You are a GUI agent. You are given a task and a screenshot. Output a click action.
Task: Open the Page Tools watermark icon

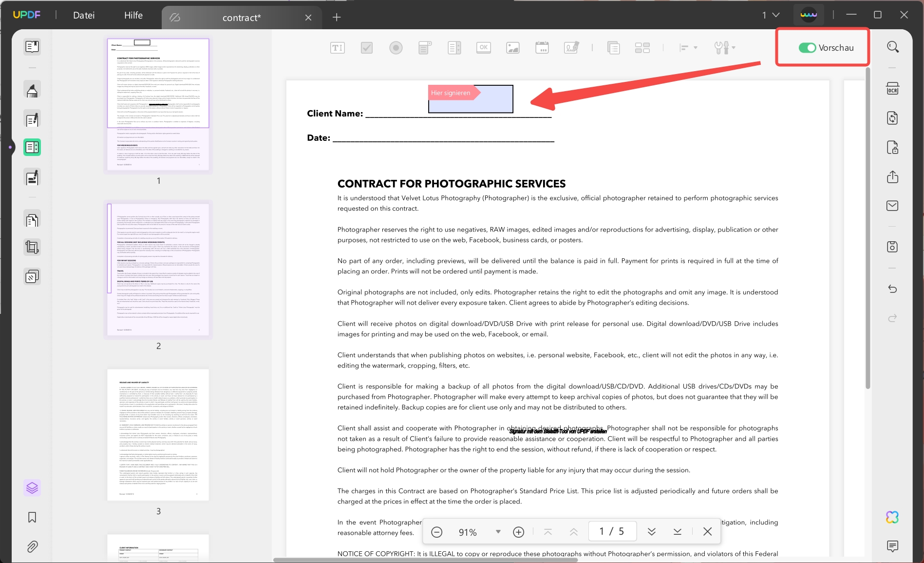tap(32, 277)
